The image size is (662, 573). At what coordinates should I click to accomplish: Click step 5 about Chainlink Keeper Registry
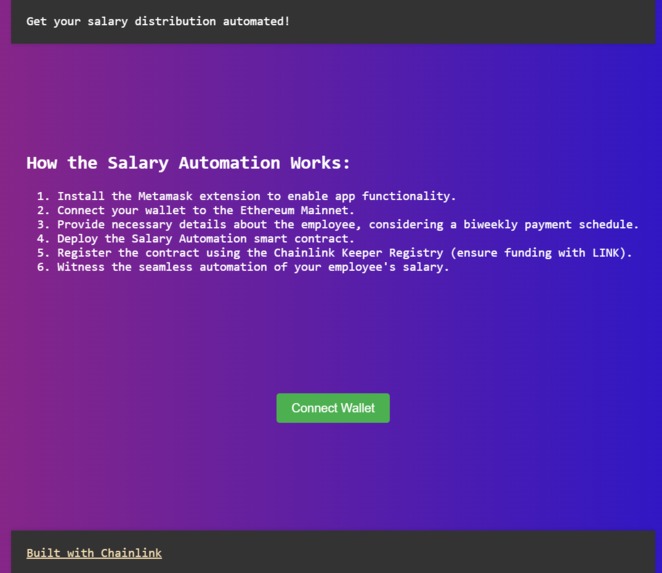click(345, 253)
